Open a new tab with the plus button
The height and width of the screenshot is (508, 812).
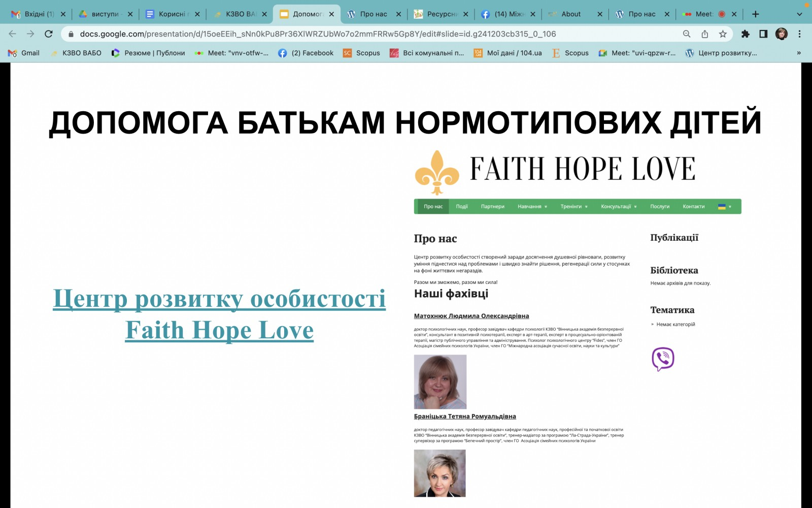pos(756,14)
